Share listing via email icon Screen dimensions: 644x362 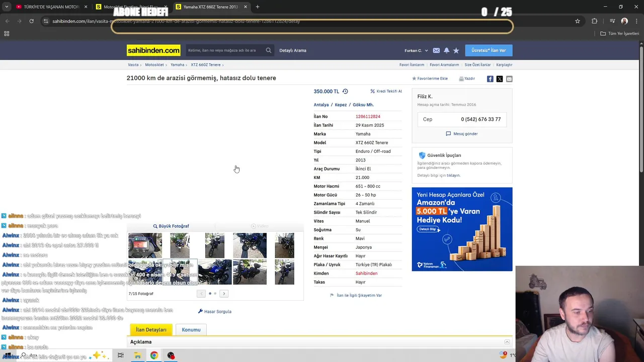[x=509, y=79]
